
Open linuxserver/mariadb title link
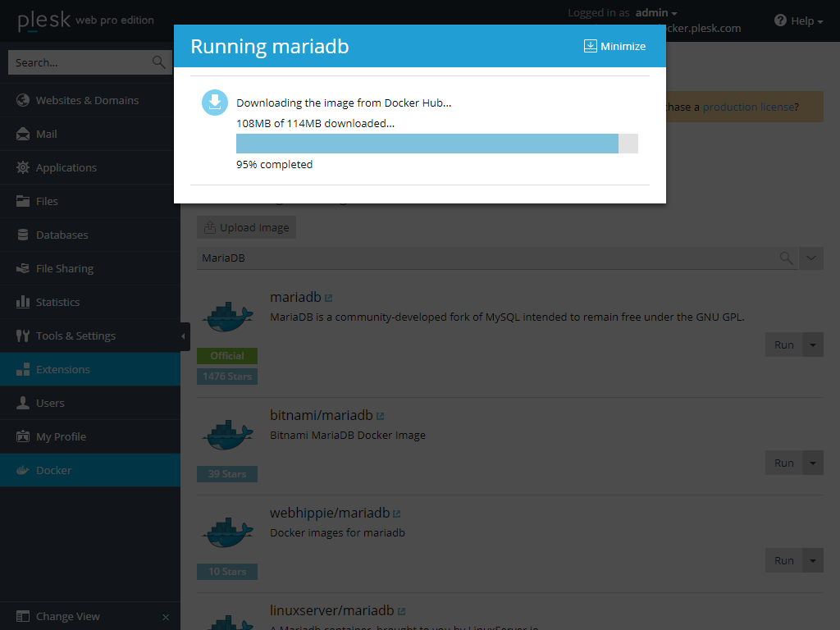(x=331, y=610)
